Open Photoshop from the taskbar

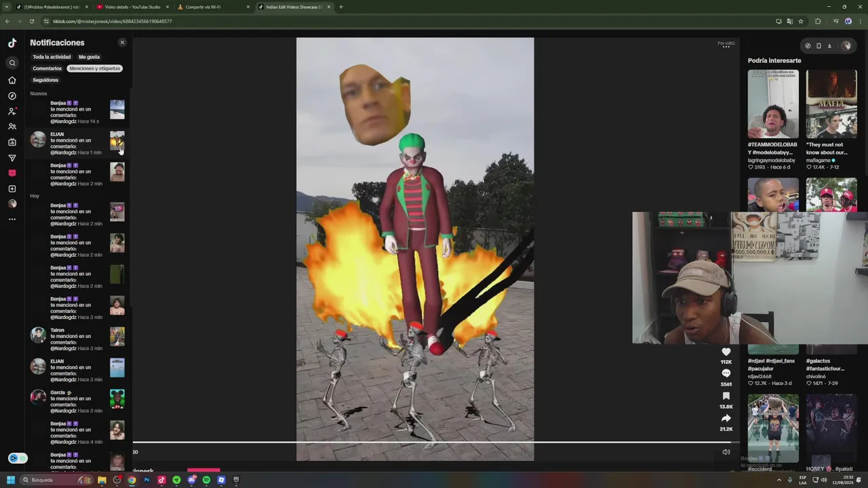(146, 480)
